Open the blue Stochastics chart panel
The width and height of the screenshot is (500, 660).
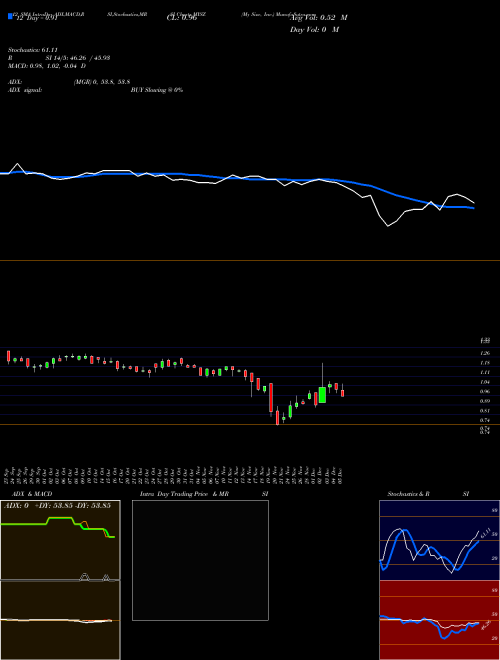(x=439, y=540)
